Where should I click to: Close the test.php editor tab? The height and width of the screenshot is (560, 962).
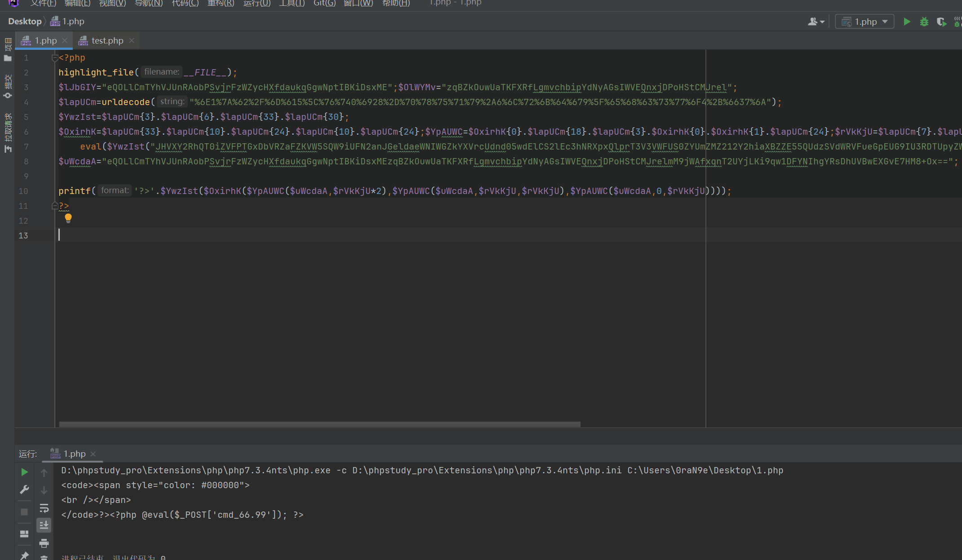[132, 40]
